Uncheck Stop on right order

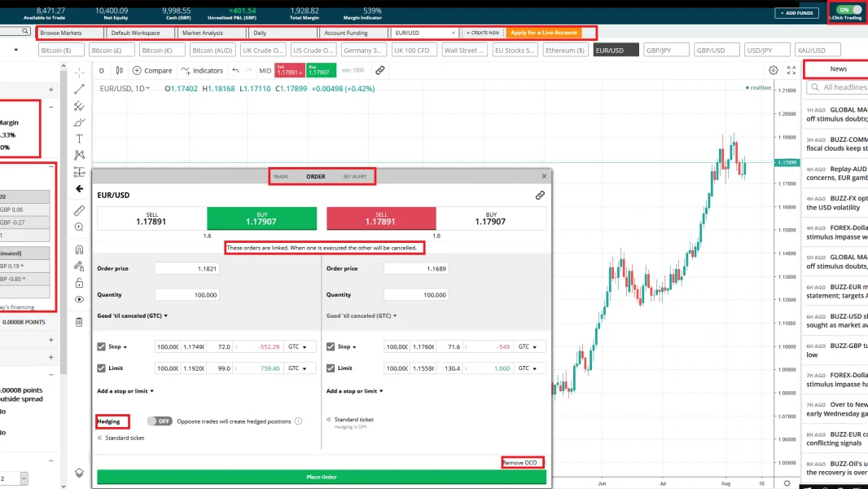331,346
